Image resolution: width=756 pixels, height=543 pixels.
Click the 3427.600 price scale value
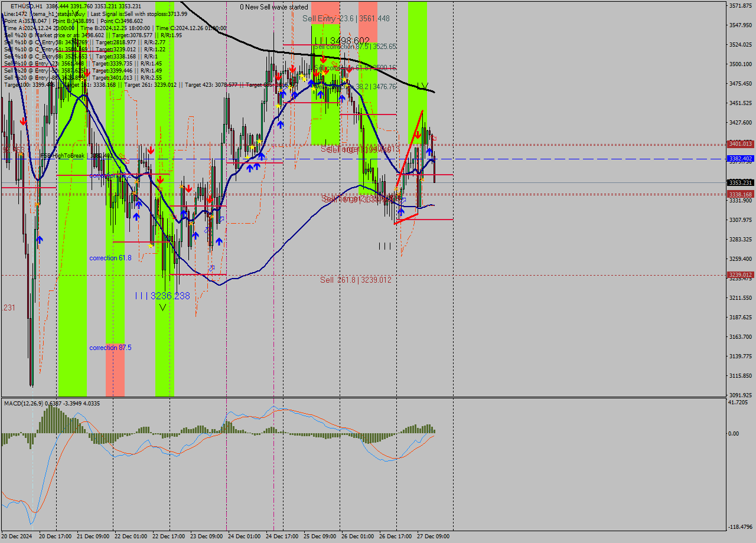pyautogui.click(x=740, y=123)
